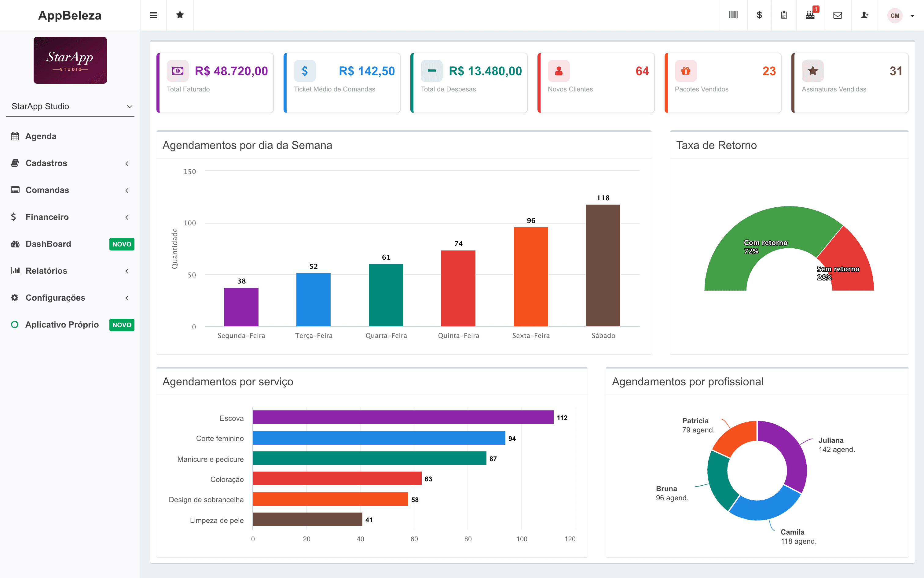Expand the Cadastros menu

click(70, 163)
